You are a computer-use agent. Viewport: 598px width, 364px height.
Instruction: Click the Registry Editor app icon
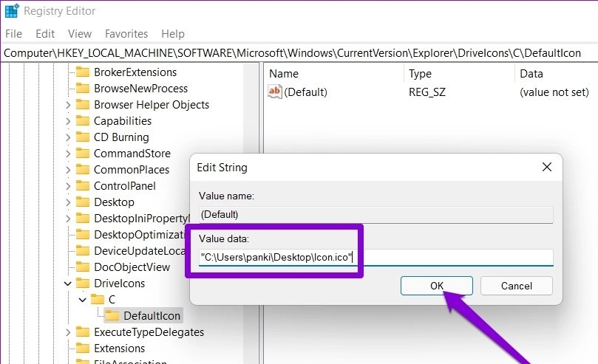12,11
